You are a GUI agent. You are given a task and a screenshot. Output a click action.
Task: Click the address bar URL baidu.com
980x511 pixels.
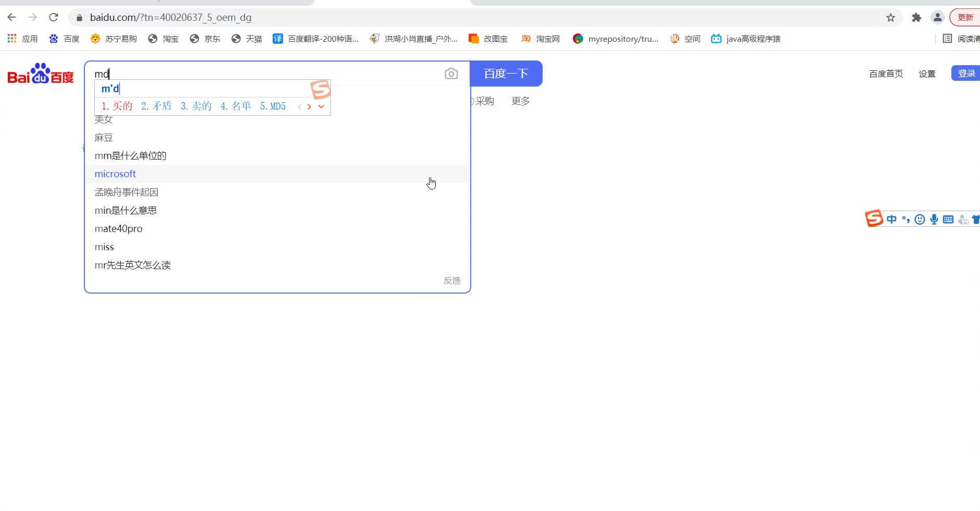tap(170, 17)
